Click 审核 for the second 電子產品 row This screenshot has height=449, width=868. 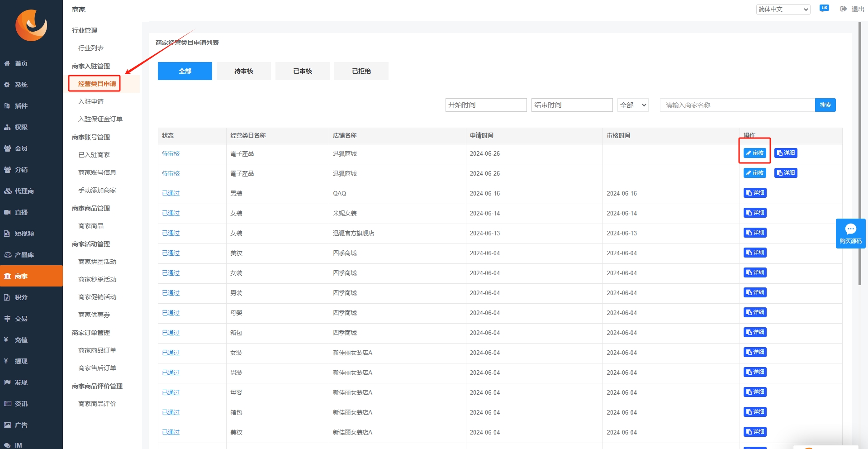click(x=755, y=173)
